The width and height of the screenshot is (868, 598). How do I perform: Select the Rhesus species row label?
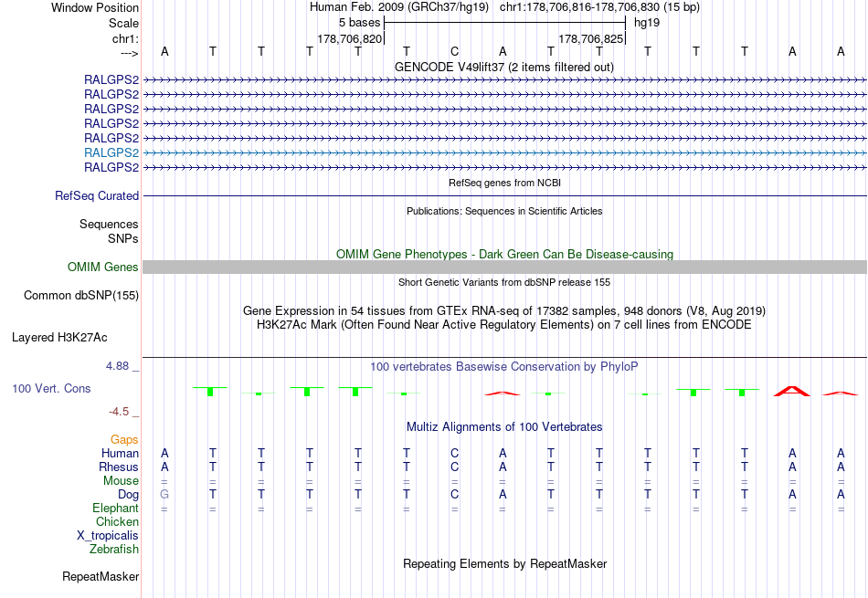pos(119,467)
